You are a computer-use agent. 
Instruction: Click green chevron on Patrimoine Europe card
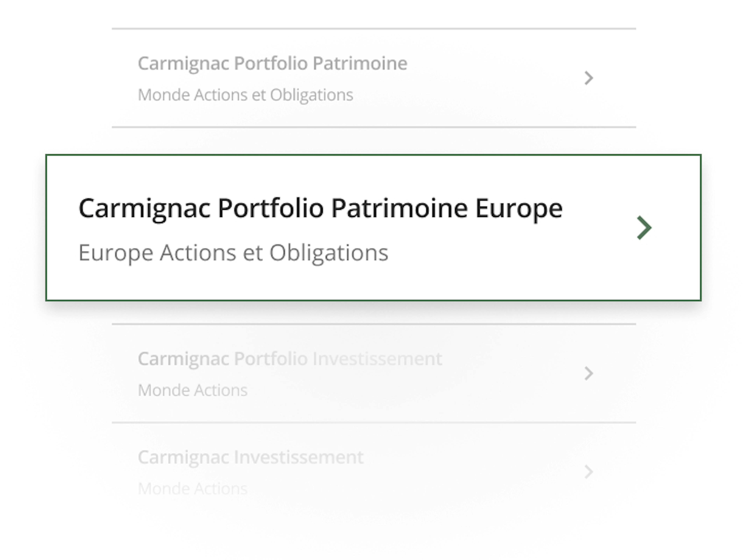[644, 227]
